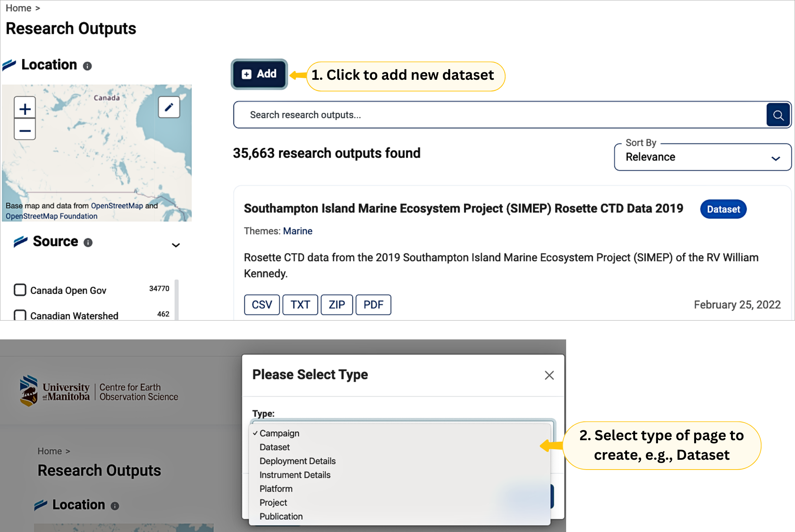795x532 pixels.
Task: Select Publication from the type list
Action: (x=281, y=517)
